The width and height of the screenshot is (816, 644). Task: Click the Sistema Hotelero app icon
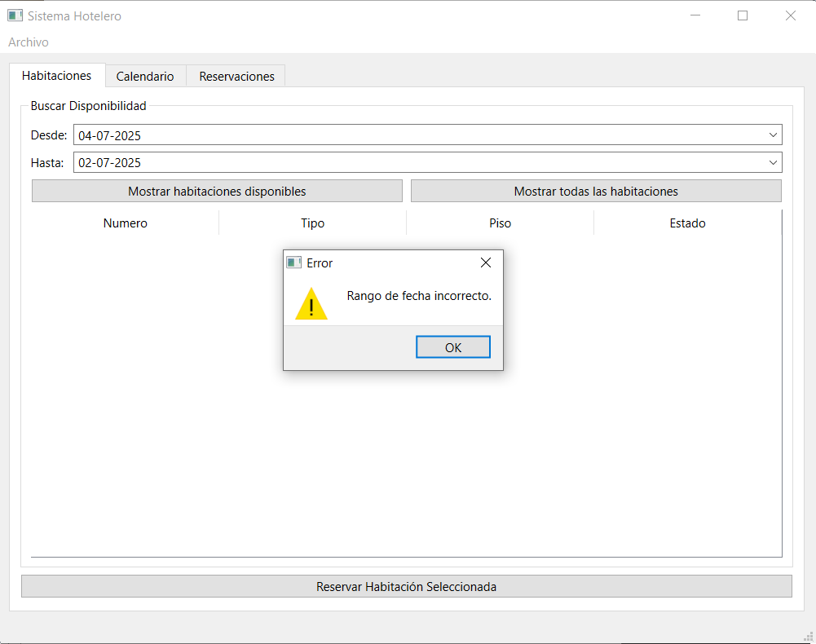pos(15,15)
